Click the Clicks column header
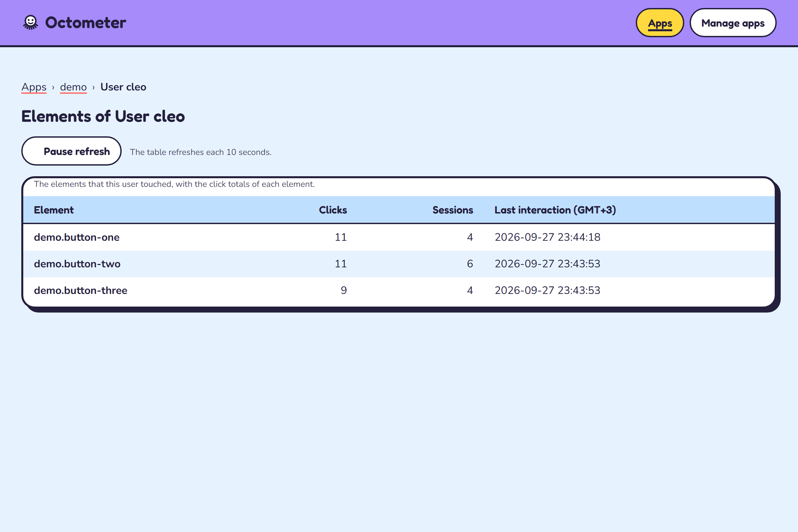 (x=333, y=210)
